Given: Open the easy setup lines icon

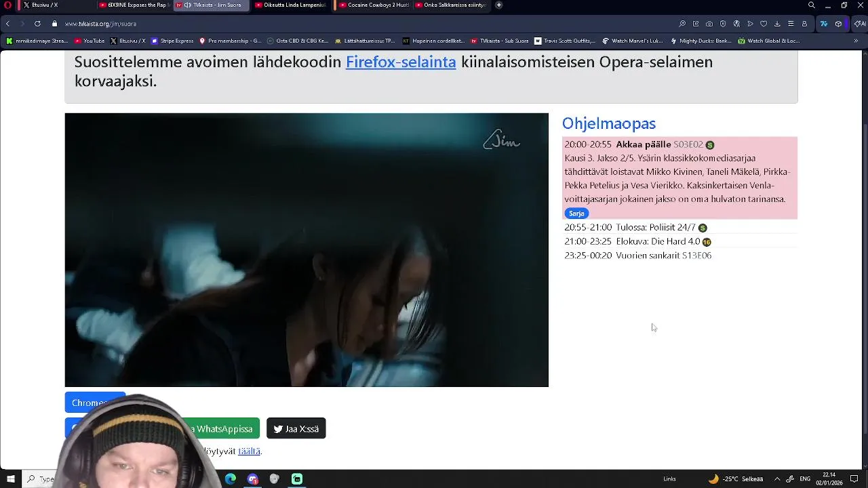Looking at the screenshot, I should [x=791, y=24].
